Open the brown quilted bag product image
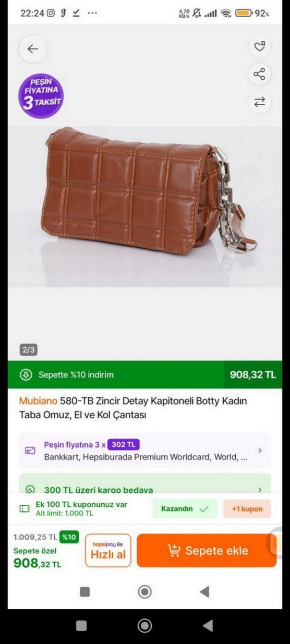Image resolution: width=290 pixels, height=644 pixels. pyautogui.click(x=148, y=193)
